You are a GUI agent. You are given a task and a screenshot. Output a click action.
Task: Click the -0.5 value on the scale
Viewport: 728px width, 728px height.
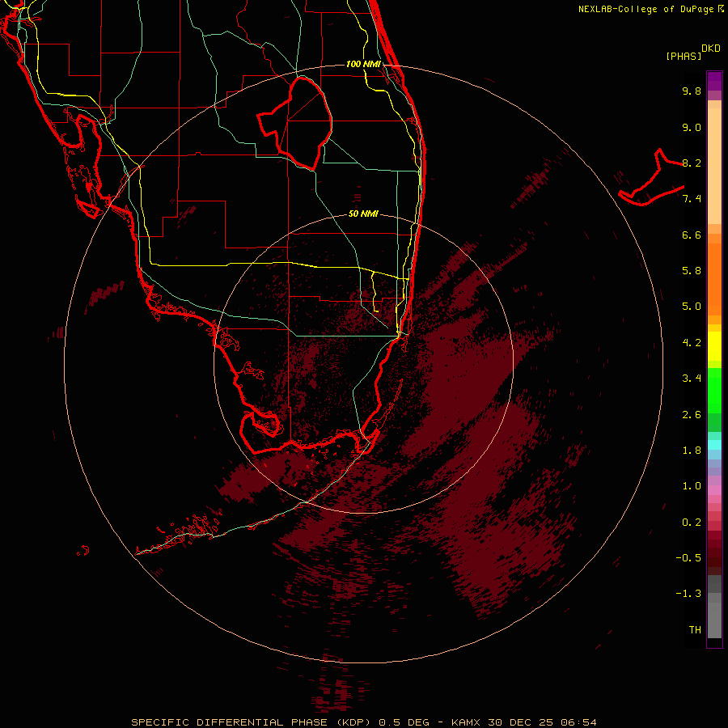688,558
